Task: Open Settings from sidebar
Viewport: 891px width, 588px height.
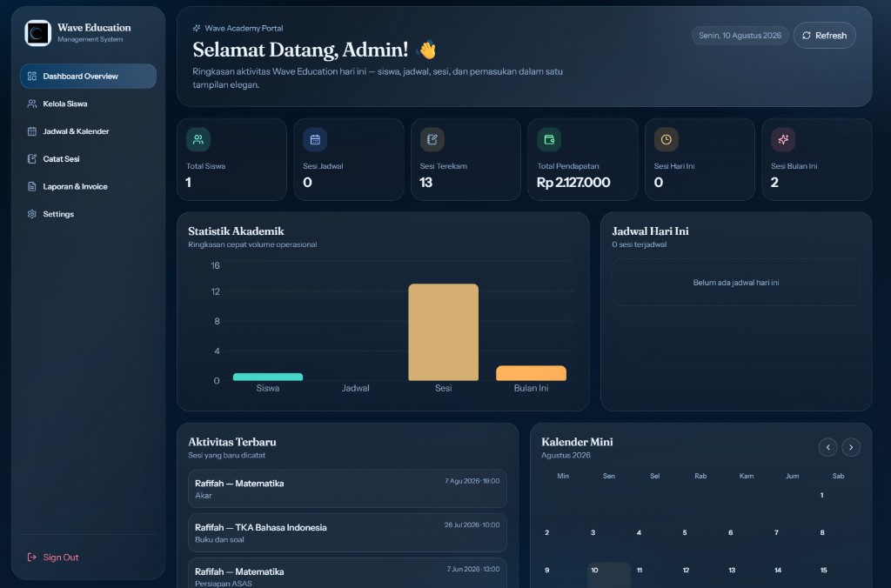Action: 88,214
